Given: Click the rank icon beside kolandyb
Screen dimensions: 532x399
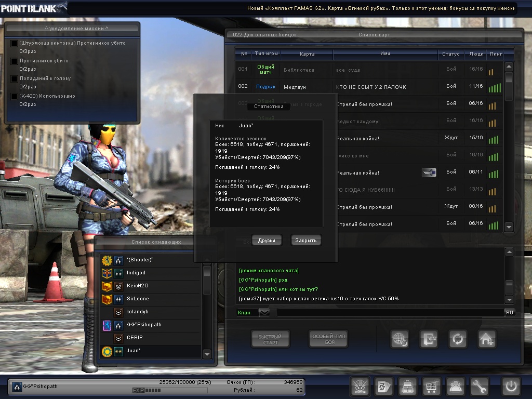Looking at the screenshot, I should tap(118, 312).
